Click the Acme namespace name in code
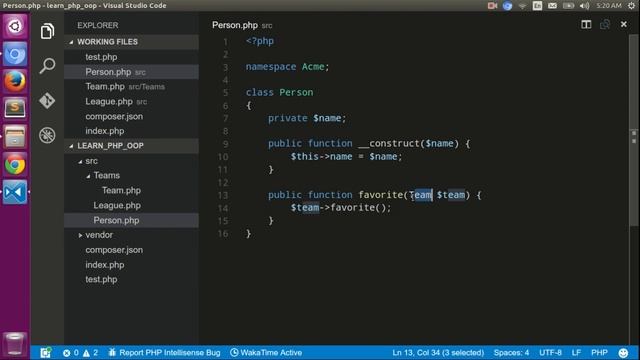Image resolution: width=640 pixels, height=360 pixels. [x=313, y=67]
